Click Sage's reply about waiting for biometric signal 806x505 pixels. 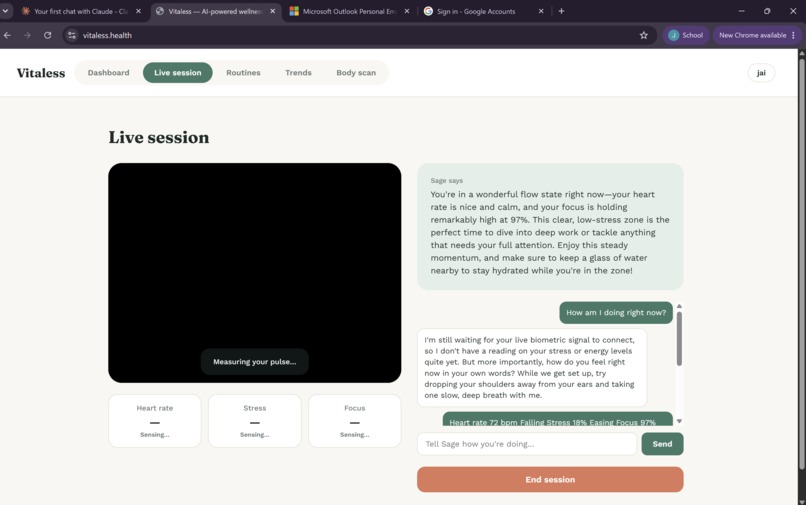pos(532,368)
